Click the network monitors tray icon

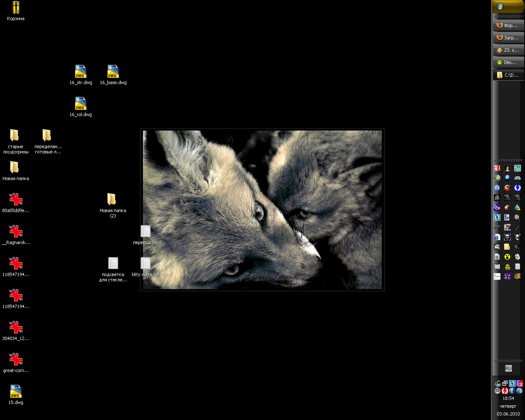point(505,384)
